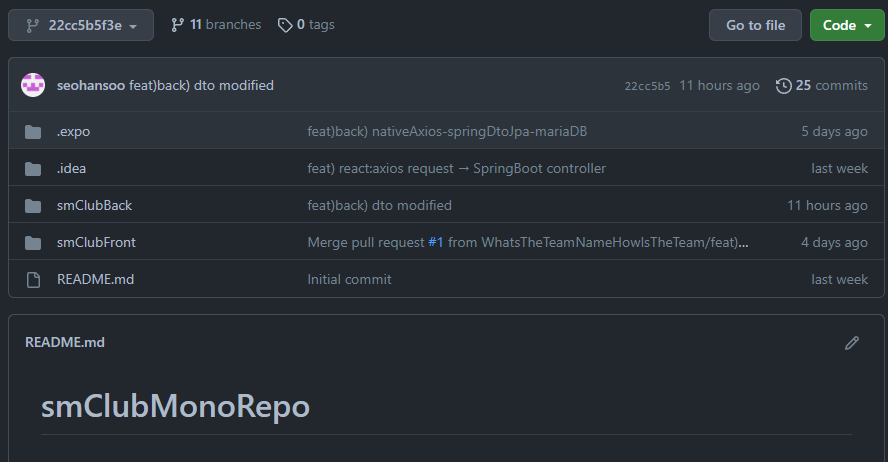Viewport: 888px width, 462px height.
Task: Click the pencil edit README icon
Action: [x=852, y=343]
